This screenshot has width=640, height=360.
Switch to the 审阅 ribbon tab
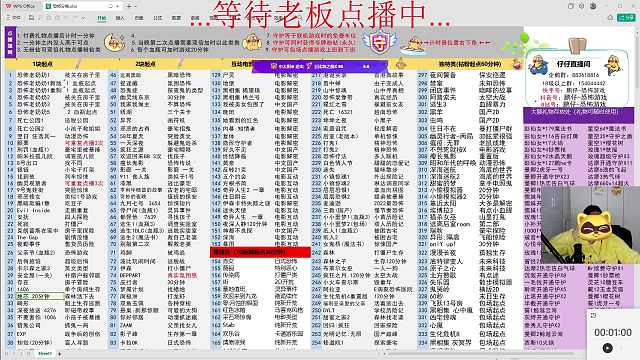tap(195, 18)
